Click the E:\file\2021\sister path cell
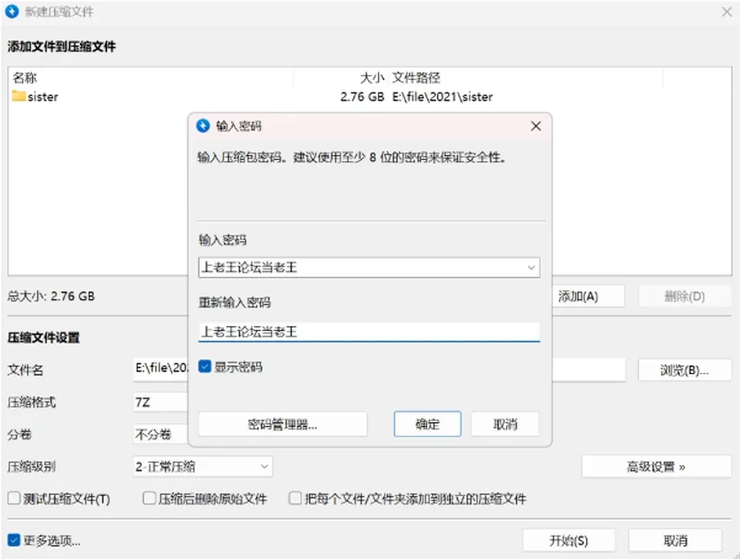Screen dimensions: 740x560 point(442,97)
